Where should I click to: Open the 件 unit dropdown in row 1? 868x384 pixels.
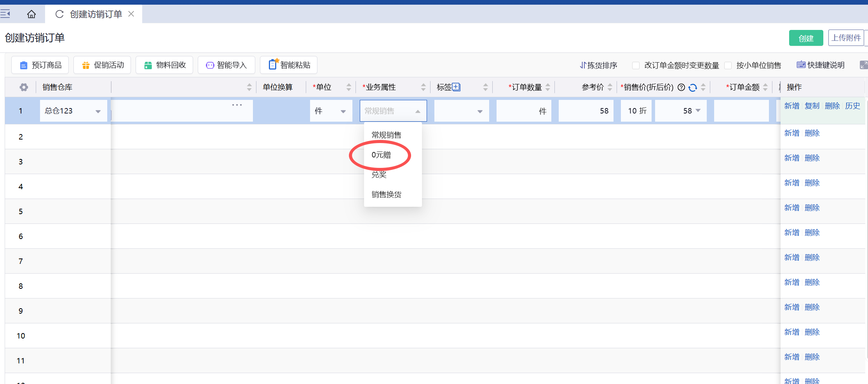click(x=331, y=111)
